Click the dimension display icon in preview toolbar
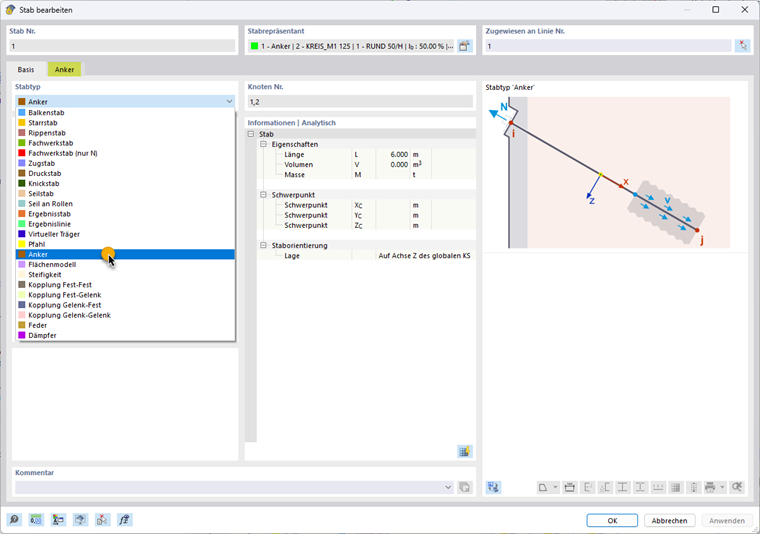Screen dimensions: 760x534 coord(570,487)
